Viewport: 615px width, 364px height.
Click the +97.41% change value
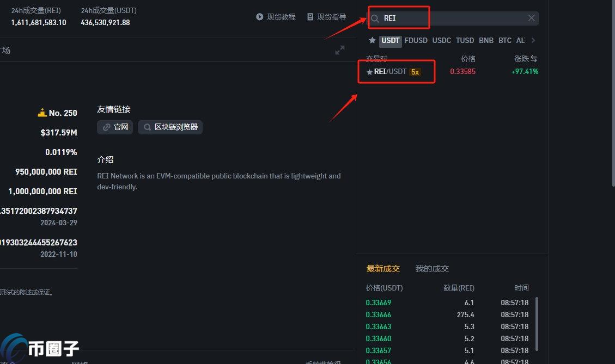click(525, 72)
